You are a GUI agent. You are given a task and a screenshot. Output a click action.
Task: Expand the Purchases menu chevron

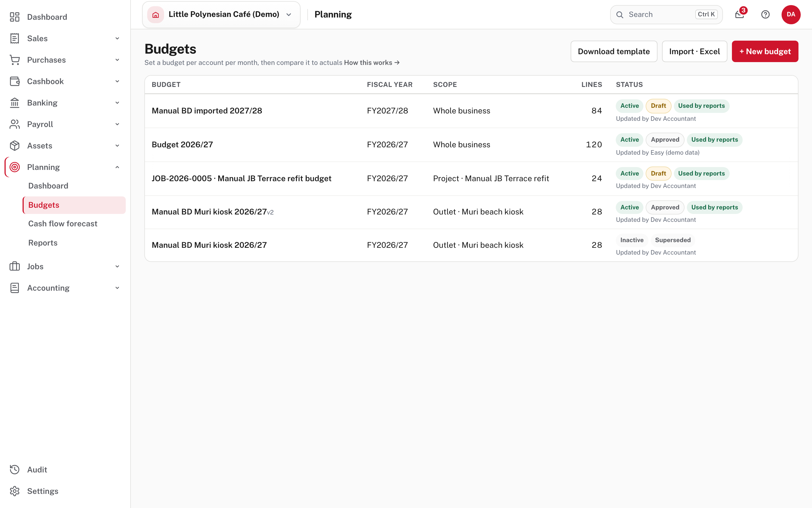pos(117,60)
